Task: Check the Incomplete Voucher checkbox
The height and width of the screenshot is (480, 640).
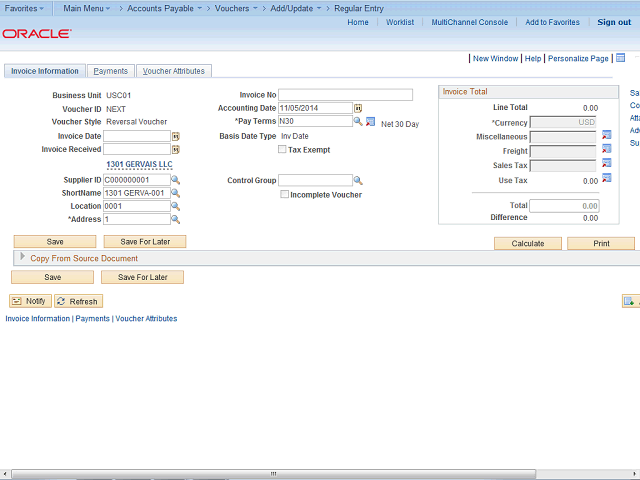Action: (284, 195)
